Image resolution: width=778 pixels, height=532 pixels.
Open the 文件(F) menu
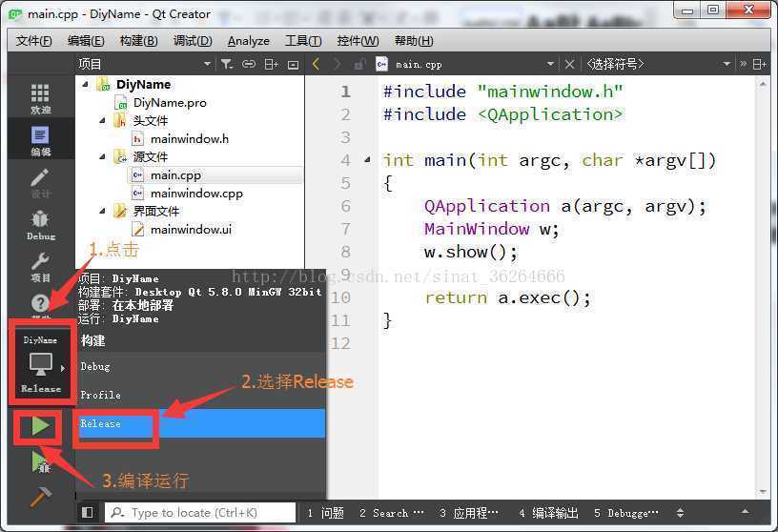point(33,41)
